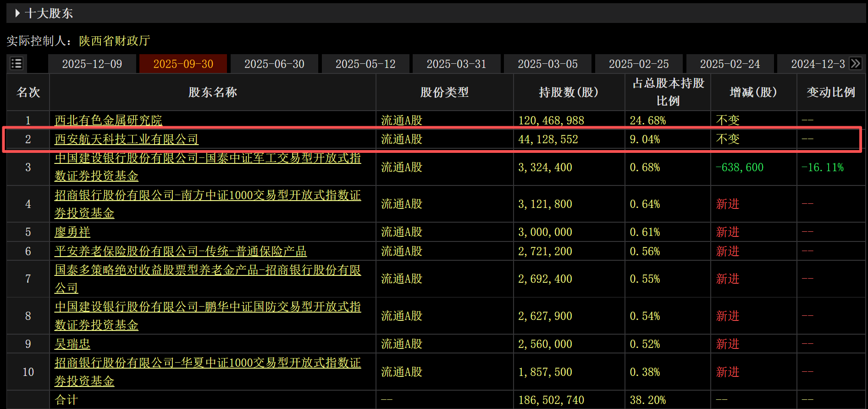Select the 0.56% shareholding ratio
Viewport: 868px width, 409px height.
point(645,251)
